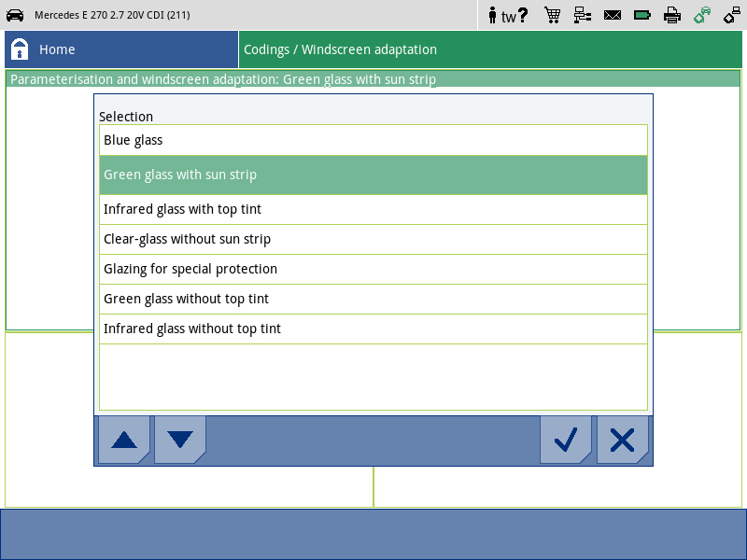Click the car icon next to Mercedes E 270

tap(13, 14)
